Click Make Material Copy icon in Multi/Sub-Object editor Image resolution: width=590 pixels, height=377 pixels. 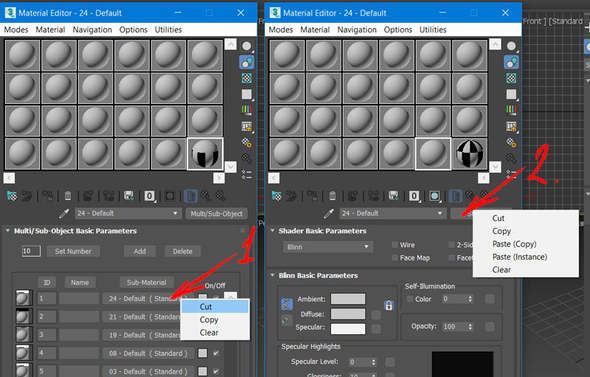click(88, 196)
